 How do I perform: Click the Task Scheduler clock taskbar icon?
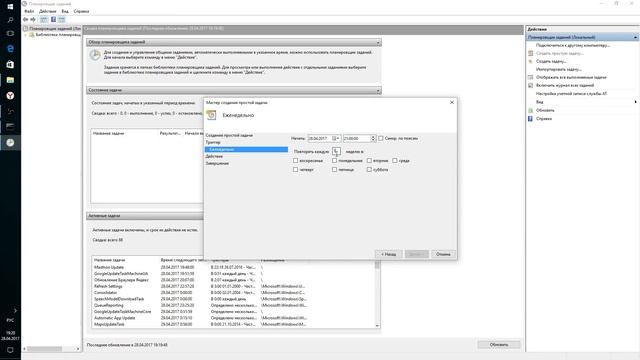tap(10, 142)
